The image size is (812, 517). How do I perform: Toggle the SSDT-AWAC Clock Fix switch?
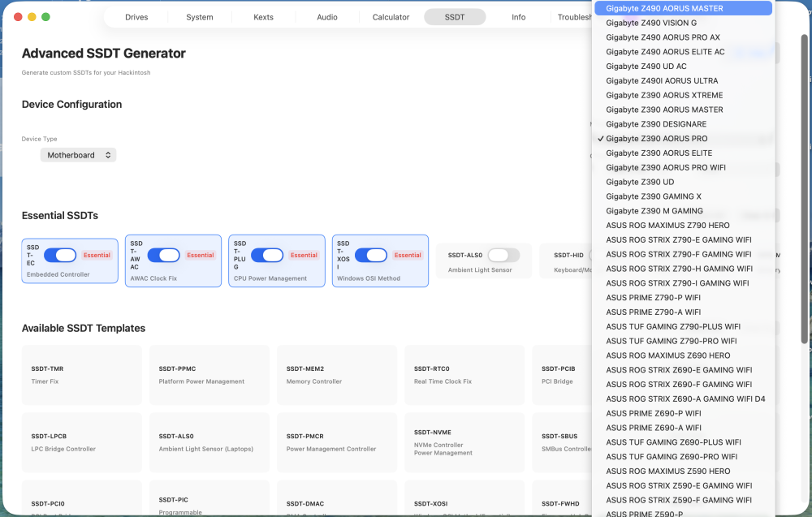[164, 255]
